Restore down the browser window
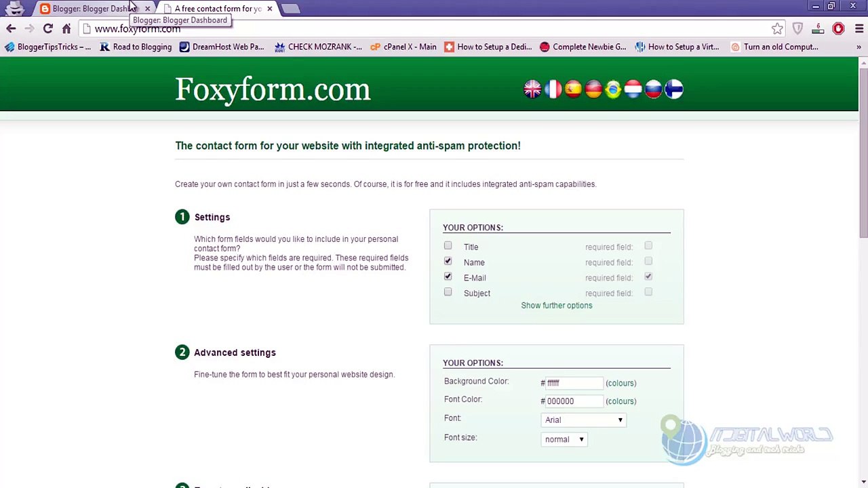 coord(831,6)
